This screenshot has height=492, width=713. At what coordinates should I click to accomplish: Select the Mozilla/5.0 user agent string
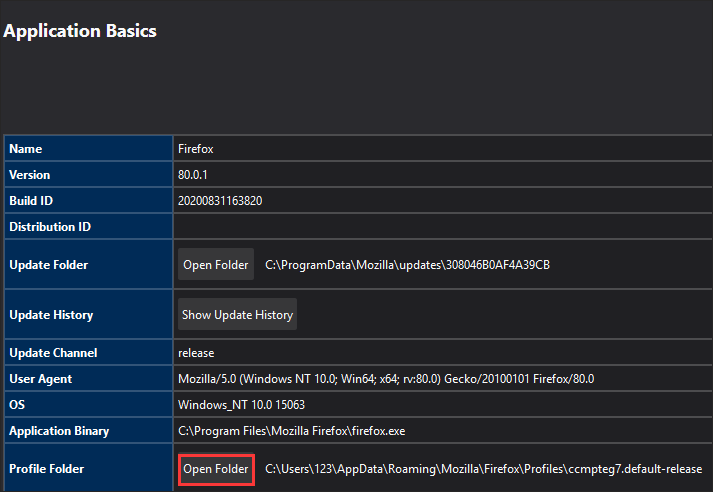point(386,379)
